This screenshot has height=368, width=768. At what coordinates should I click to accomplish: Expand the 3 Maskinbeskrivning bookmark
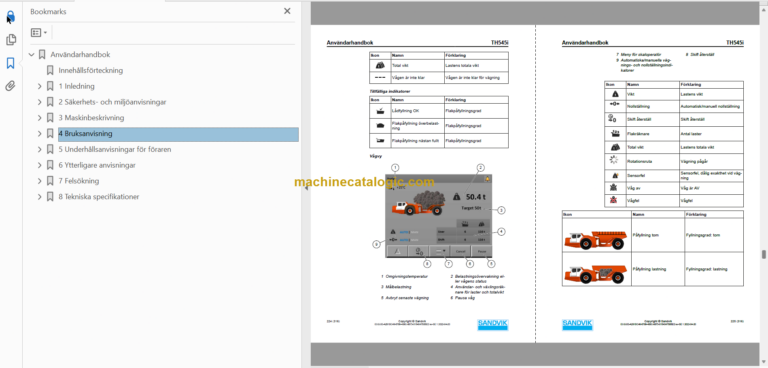(x=40, y=118)
